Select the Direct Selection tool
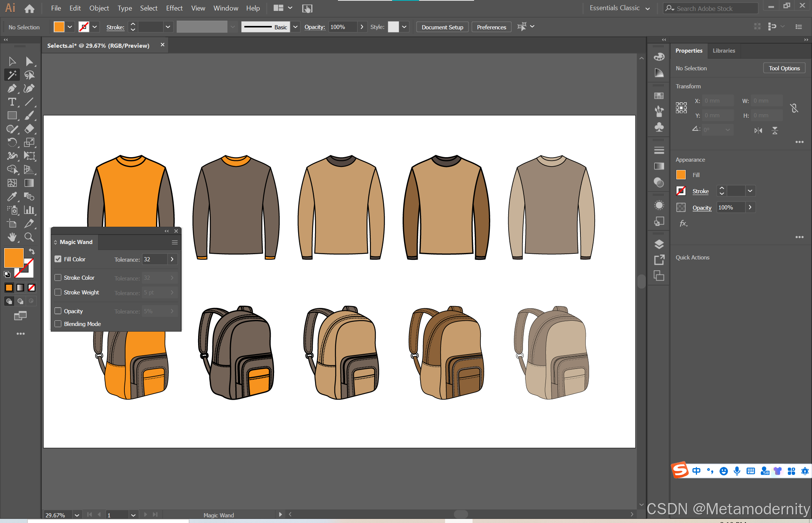Image resolution: width=812 pixels, height=523 pixels. 29,61
